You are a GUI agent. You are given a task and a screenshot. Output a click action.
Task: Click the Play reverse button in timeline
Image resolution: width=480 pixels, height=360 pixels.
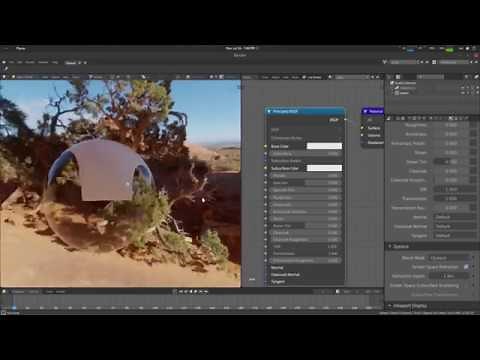191,292
